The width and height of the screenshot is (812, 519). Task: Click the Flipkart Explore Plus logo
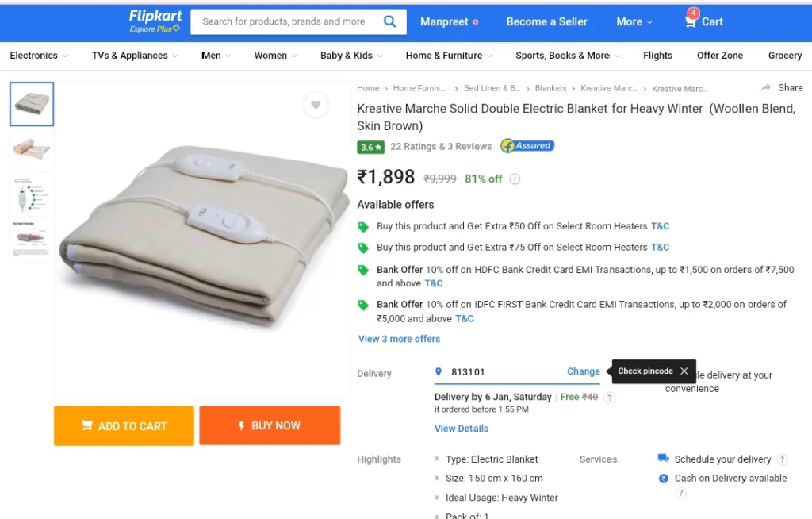(155, 21)
